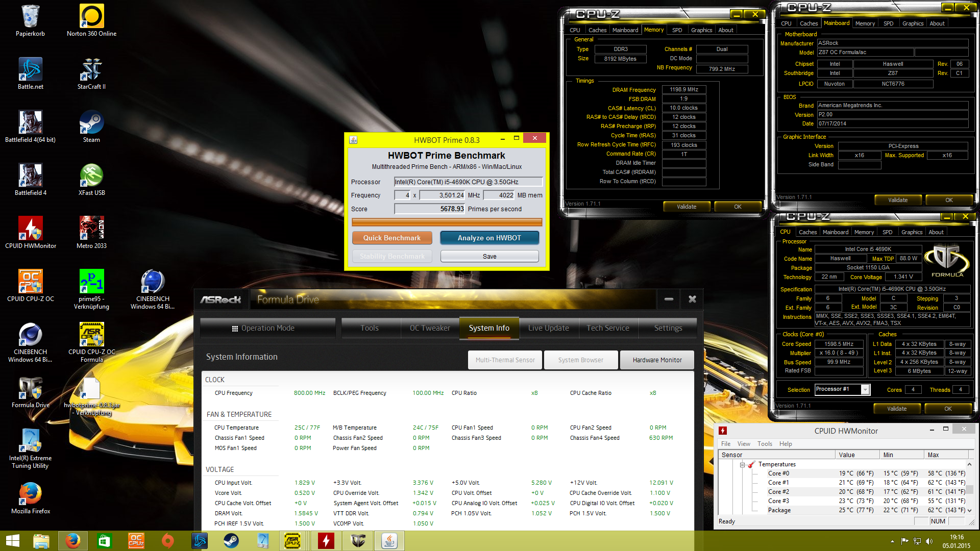Image resolution: width=980 pixels, height=551 pixels.
Task: Select the Formula Drive desktop shortcut
Action: 30,392
